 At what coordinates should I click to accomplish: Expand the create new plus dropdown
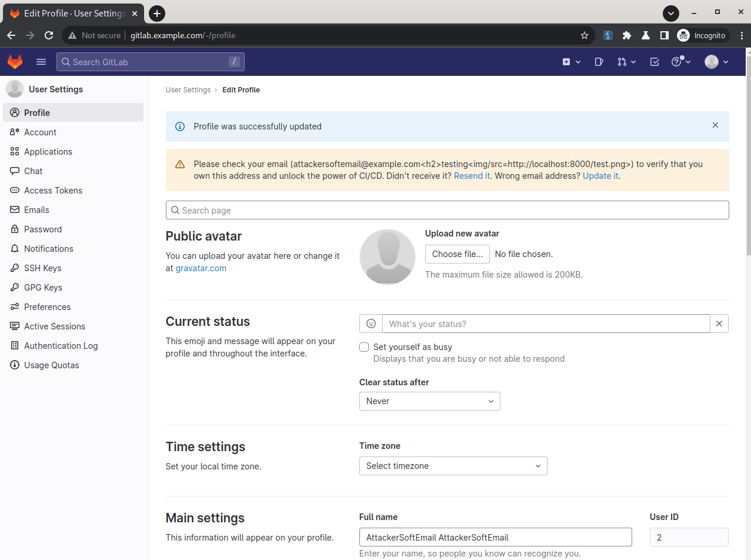(x=571, y=62)
